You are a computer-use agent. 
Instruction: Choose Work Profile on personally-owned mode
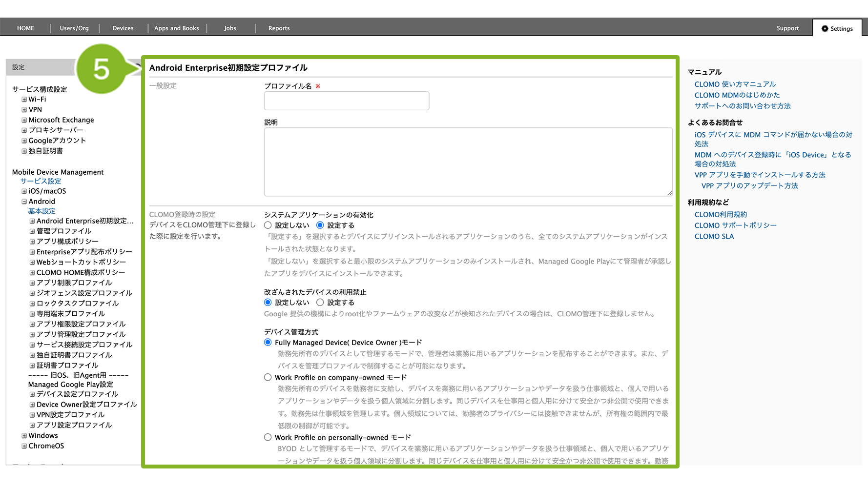268,437
